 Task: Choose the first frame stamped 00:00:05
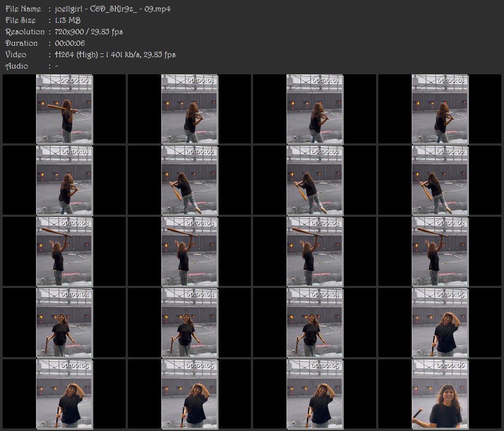tap(440, 323)
